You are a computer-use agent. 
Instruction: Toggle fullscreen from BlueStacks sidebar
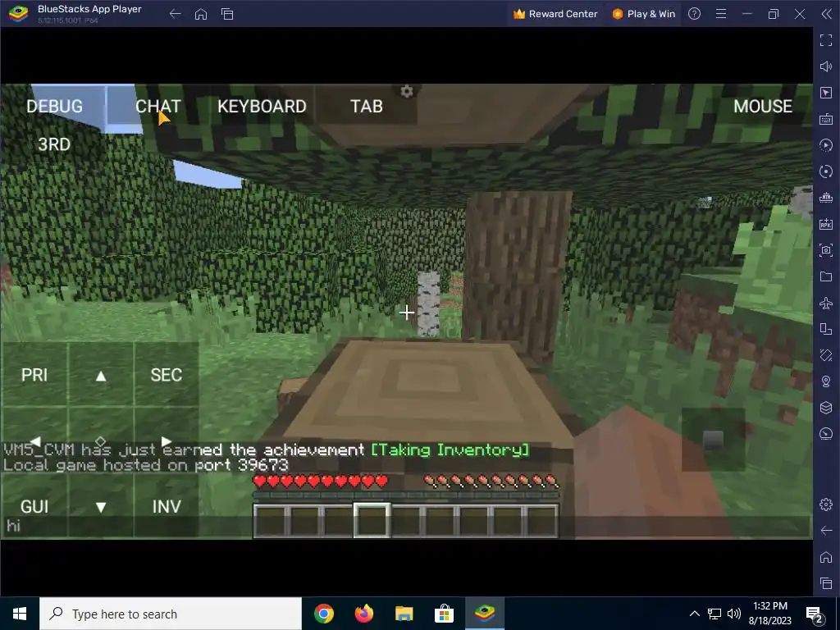pyautogui.click(x=825, y=39)
